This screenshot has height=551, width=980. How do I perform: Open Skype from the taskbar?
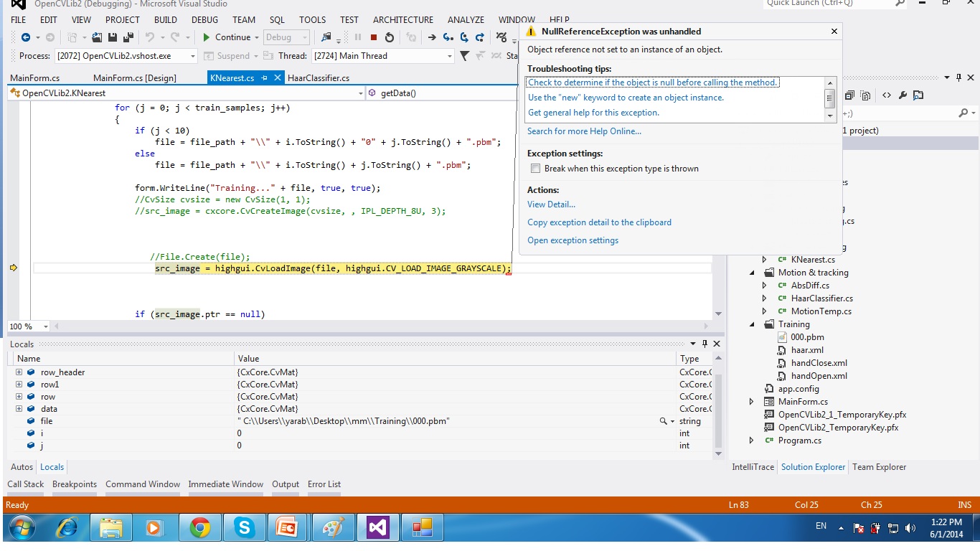[x=245, y=529]
